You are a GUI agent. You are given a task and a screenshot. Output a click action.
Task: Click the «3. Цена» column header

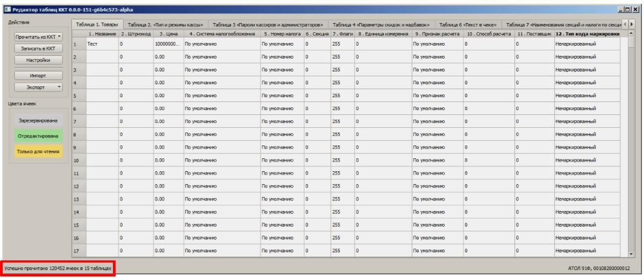click(x=168, y=34)
